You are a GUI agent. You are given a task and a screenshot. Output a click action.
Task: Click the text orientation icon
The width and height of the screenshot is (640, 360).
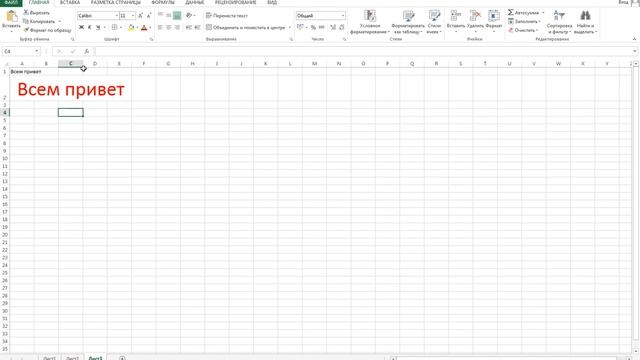pos(189,16)
